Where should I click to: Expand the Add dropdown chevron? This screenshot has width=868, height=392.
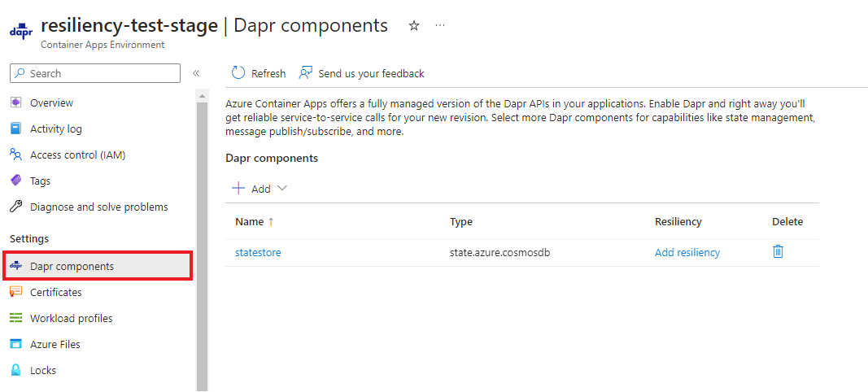[x=281, y=188]
